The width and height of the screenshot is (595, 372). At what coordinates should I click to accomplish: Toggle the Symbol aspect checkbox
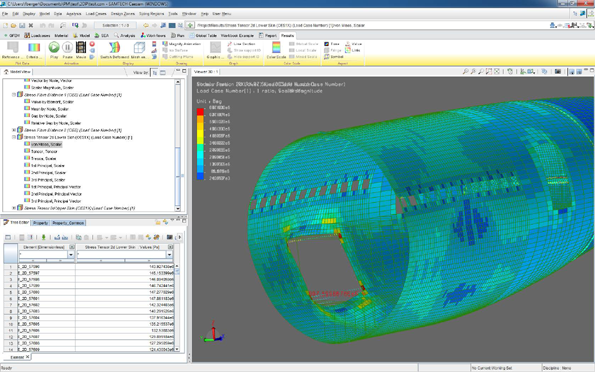tap(326, 57)
